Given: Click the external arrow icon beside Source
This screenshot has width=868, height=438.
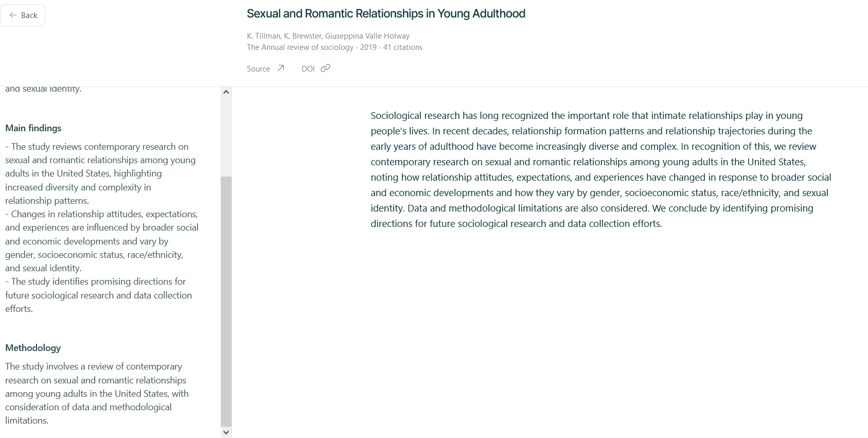Looking at the screenshot, I should (x=280, y=68).
